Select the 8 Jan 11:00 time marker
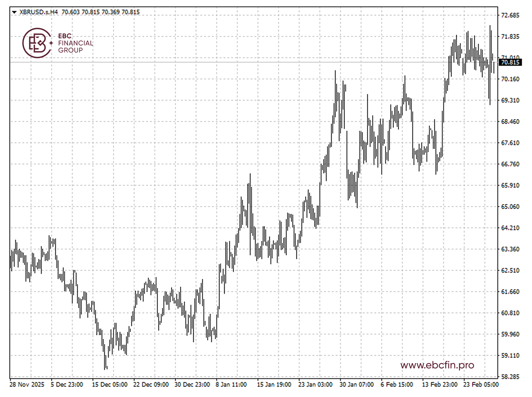Screen dimensions: 532x397 point(231,384)
